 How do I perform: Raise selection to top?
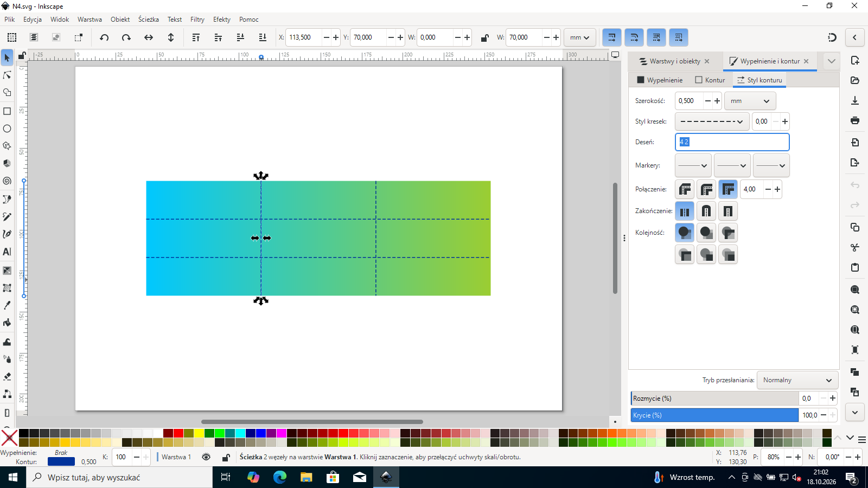(196, 37)
